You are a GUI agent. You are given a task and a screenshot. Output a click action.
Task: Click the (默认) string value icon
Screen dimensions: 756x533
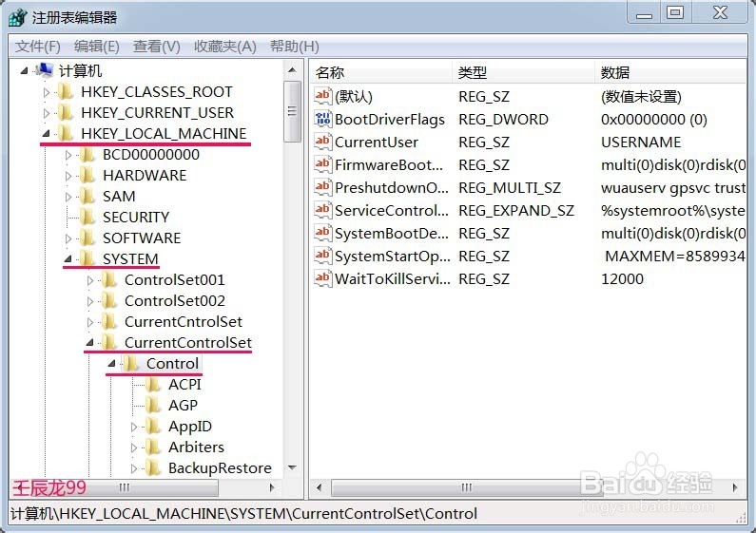click(x=322, y=96)
